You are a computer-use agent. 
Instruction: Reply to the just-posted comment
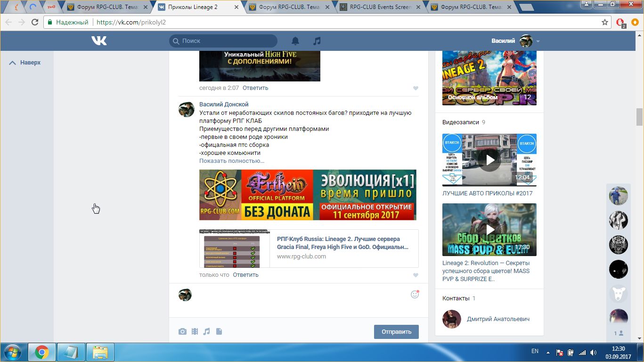click(x=245, y=275)
